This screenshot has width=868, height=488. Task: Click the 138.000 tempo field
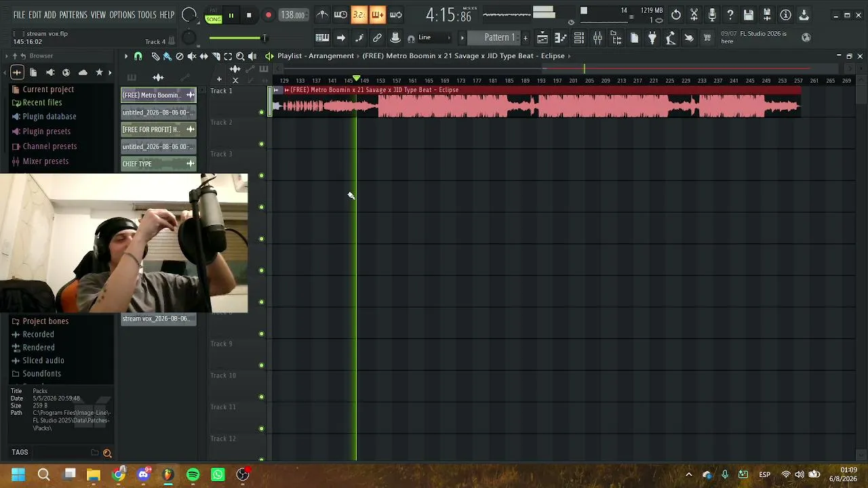(293, 16)
